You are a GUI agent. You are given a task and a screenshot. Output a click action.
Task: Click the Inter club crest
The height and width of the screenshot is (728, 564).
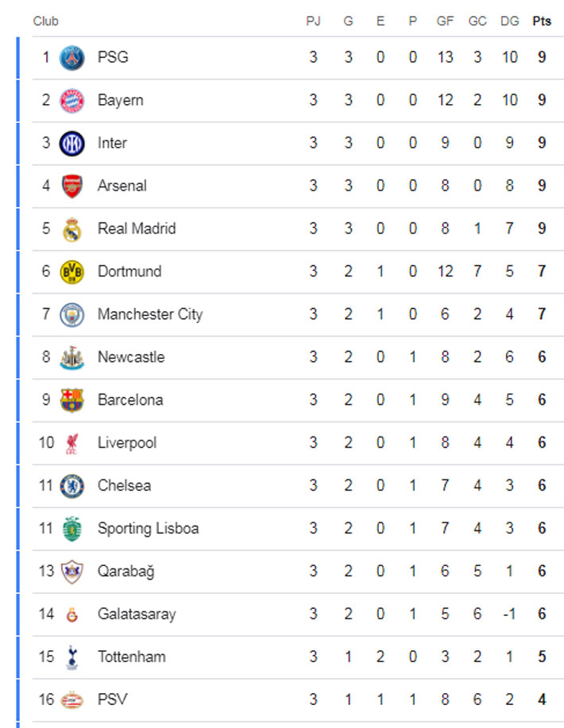(x=72, y=144)
